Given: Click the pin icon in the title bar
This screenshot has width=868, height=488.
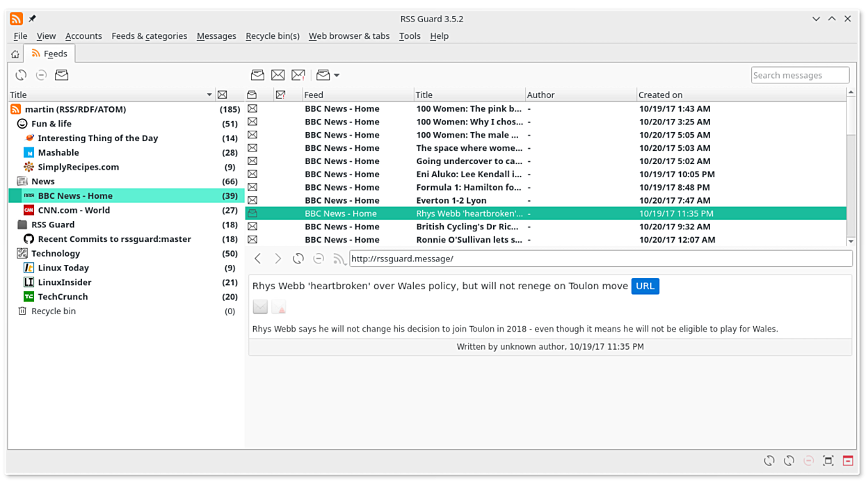Looking at the screenshot, I should (32, 19).
